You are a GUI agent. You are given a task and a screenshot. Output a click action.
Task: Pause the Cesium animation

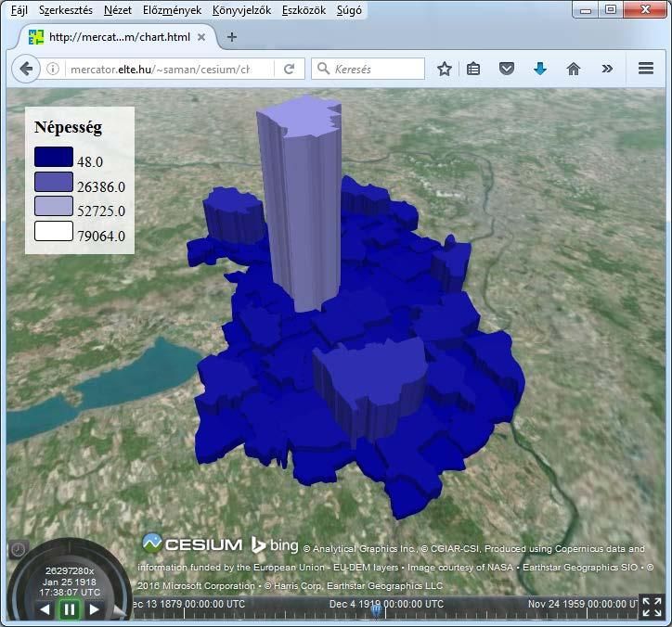click(x=70, y=609)
